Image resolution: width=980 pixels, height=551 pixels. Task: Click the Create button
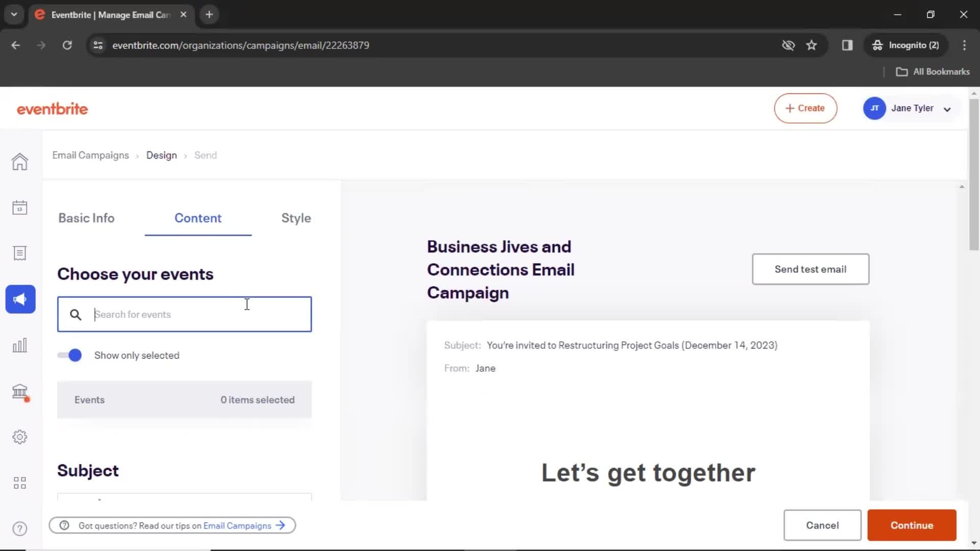click(x=805, y=108)
